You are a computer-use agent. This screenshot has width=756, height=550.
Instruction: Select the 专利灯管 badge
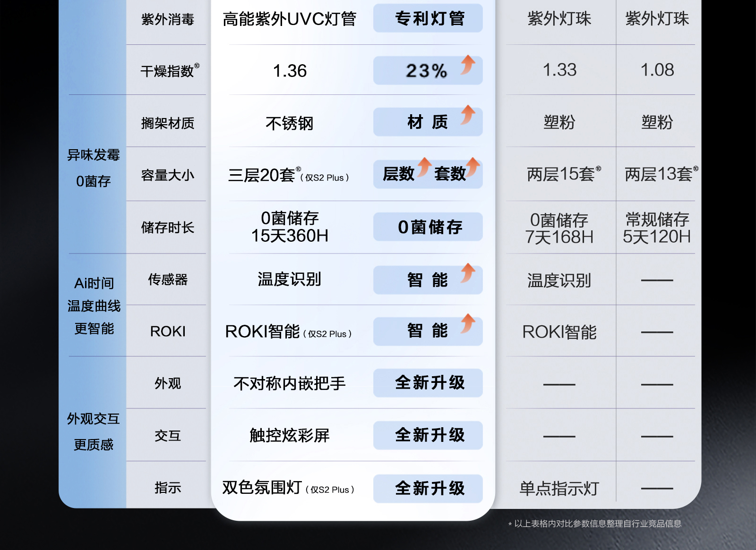click(x=428, y=19)
